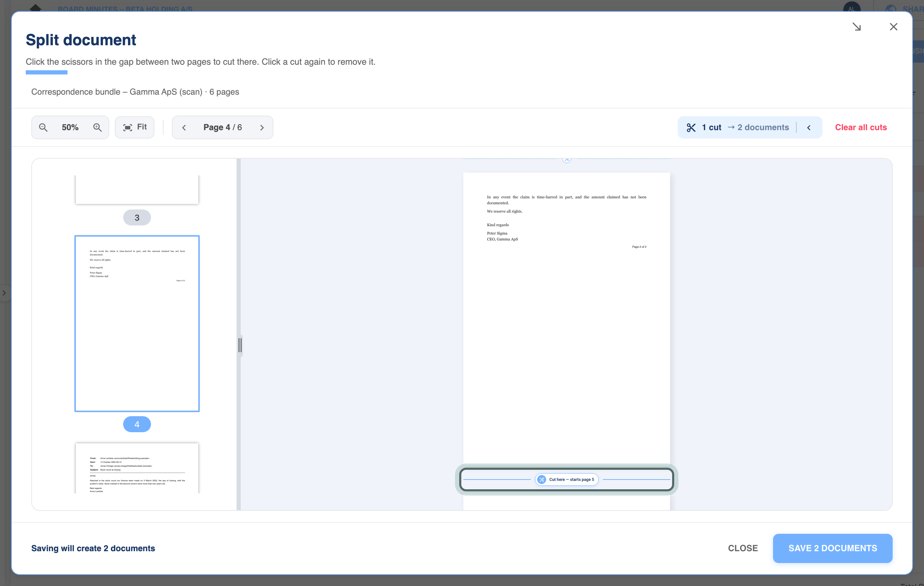Zoom in with the magnifier plus icon
Image resolution: width=924 pixels, height=586 pixels.
[x=97, y=127]
